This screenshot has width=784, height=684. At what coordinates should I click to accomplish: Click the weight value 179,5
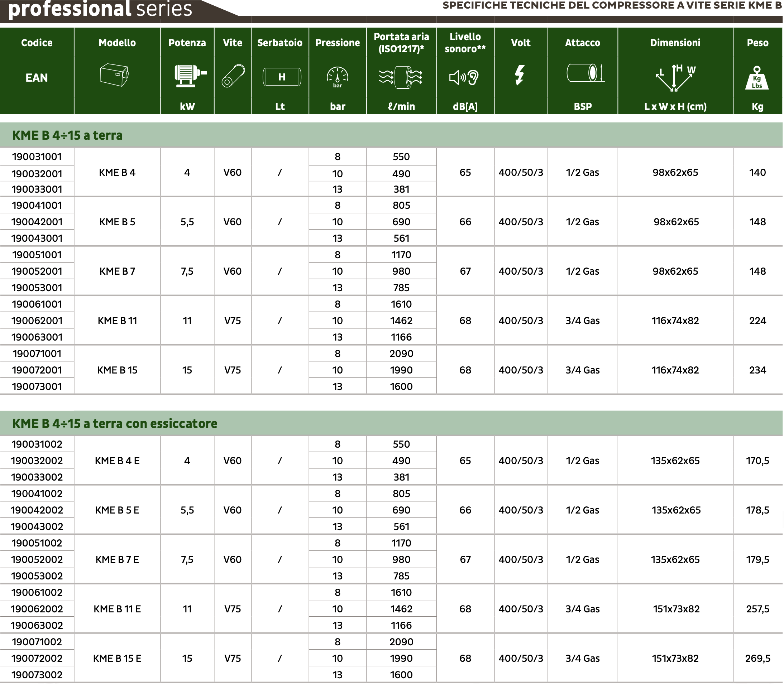pyautogui.click(x=757, y=560)
